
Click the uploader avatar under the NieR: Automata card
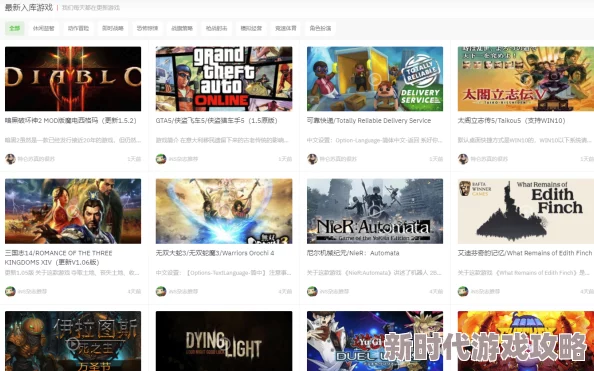[312, 291]
